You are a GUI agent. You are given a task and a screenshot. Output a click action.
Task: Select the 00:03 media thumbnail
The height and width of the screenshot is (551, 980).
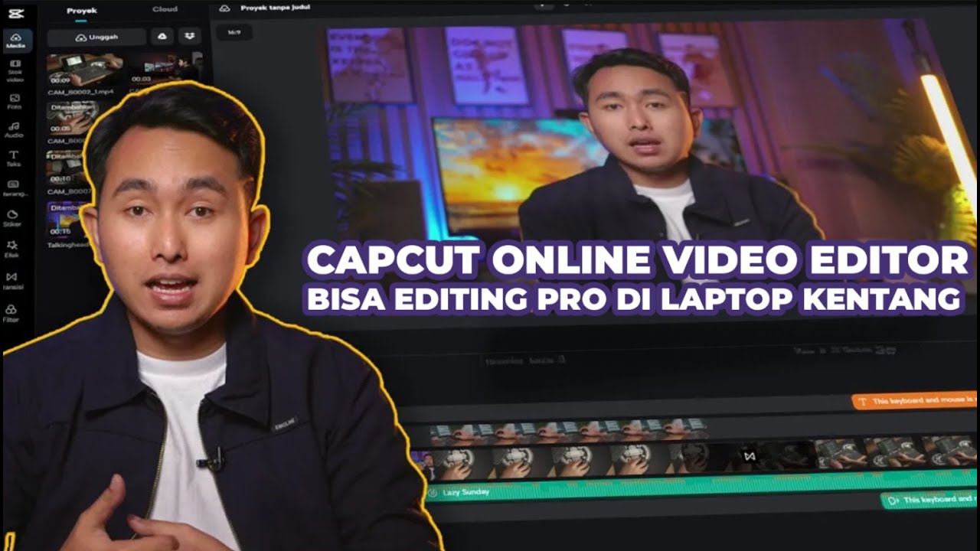coord(165,69)
